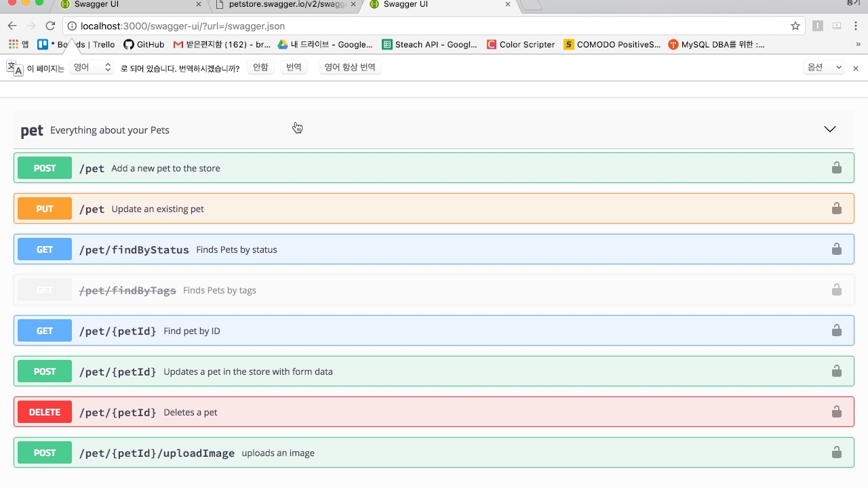Open the Google Drive 내 드라이브 bookmark

325,44
